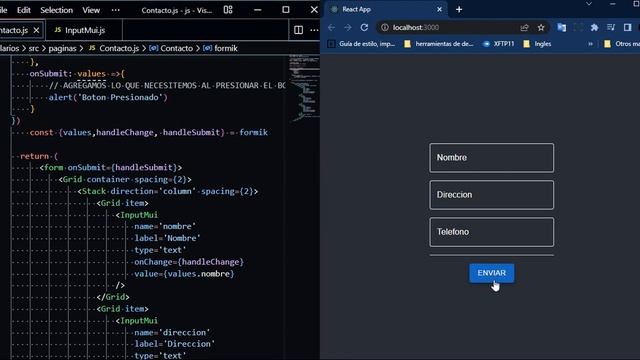Share this page icon in the address bar
Screen dimensions: 640x360
click(524, 27)
